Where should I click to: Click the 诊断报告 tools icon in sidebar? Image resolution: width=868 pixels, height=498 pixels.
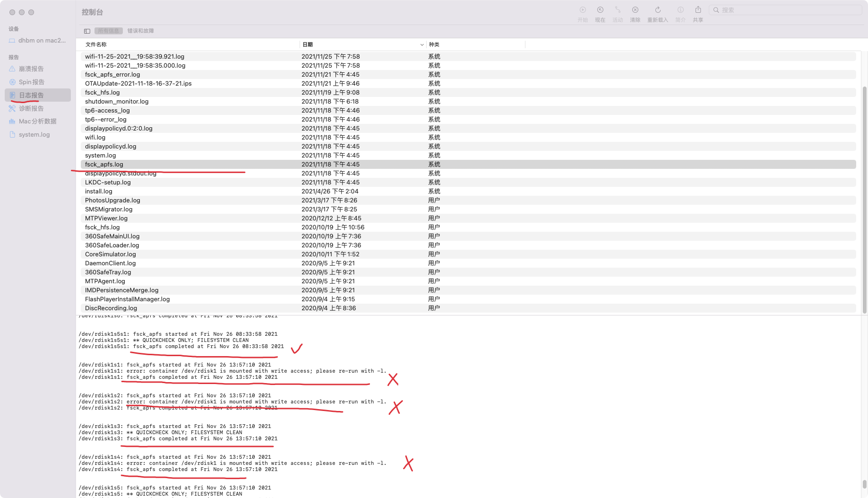(12, 109)
